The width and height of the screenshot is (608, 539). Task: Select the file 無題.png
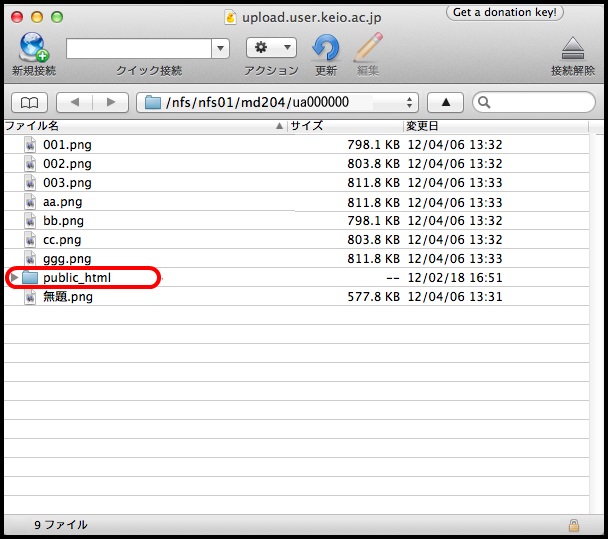coord(68,297)
